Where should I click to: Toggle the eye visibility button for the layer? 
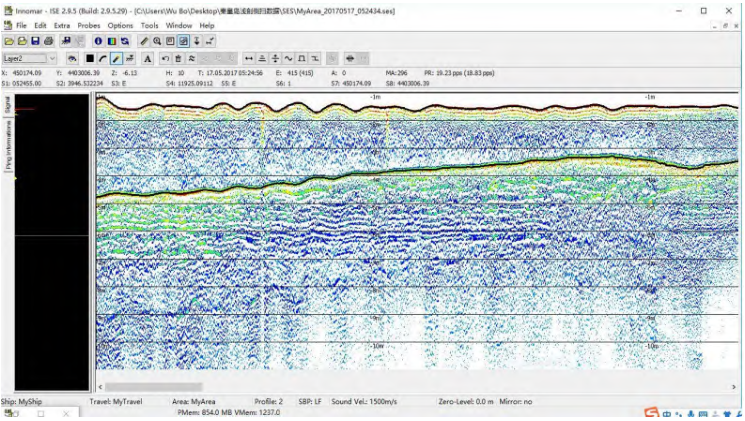point(73,58)
